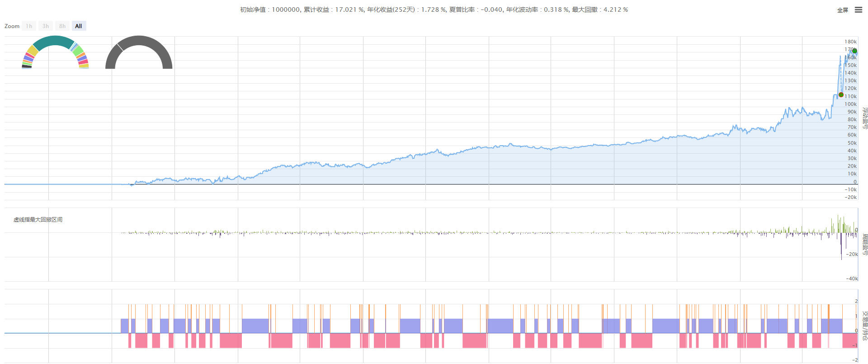868x364 pixels.
Task: Click the 浮动盈亏 axis title
Action: click(864, 118)
